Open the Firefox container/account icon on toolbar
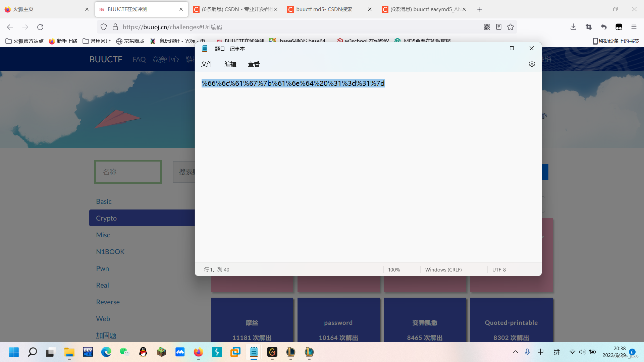The width and height of the screenshot is (644, 362). (619, 27)
